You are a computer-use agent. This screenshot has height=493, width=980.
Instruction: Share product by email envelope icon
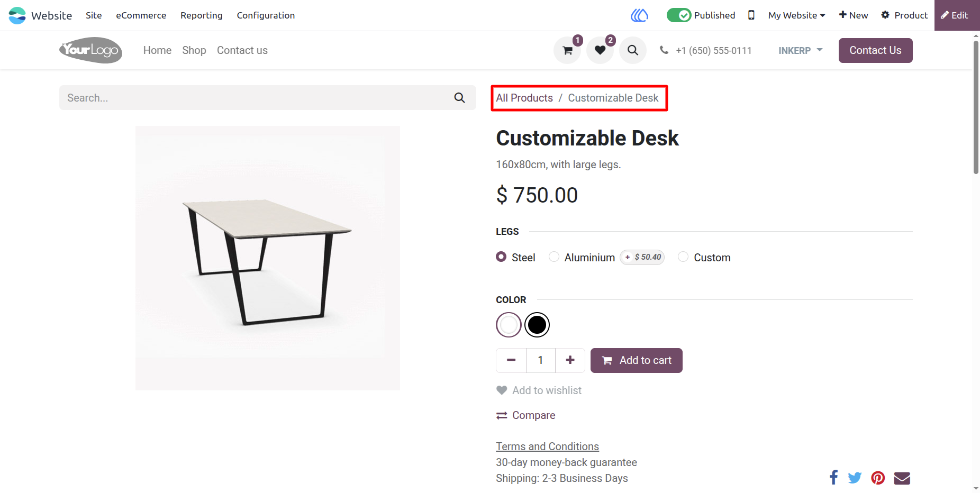(x=902, y=478)
